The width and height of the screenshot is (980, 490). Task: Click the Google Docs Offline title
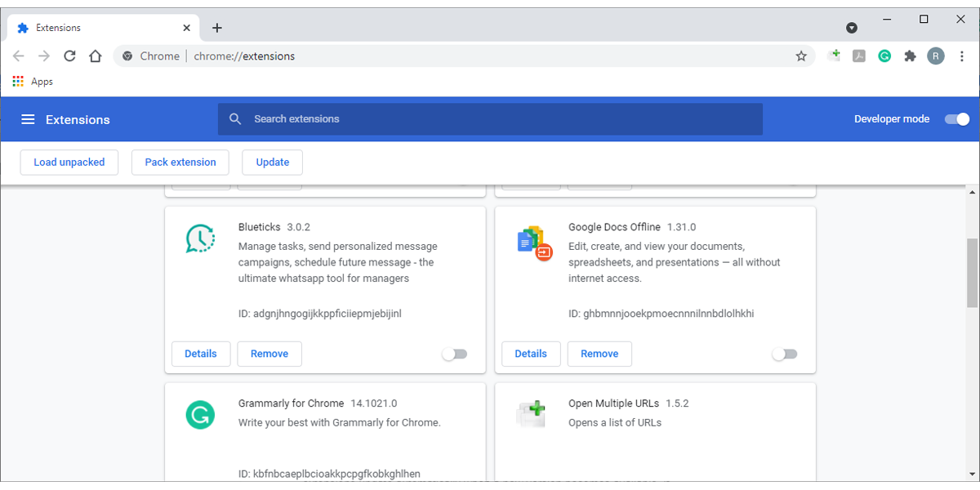(614, 227)
